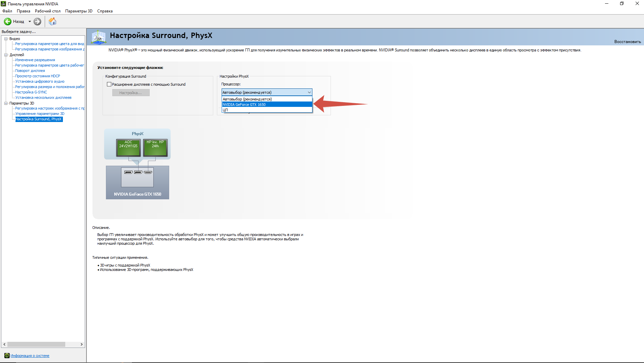Open the Параметры 3D menu
The width and height of the screenshot is (644, 363).
tap(79, 11)
